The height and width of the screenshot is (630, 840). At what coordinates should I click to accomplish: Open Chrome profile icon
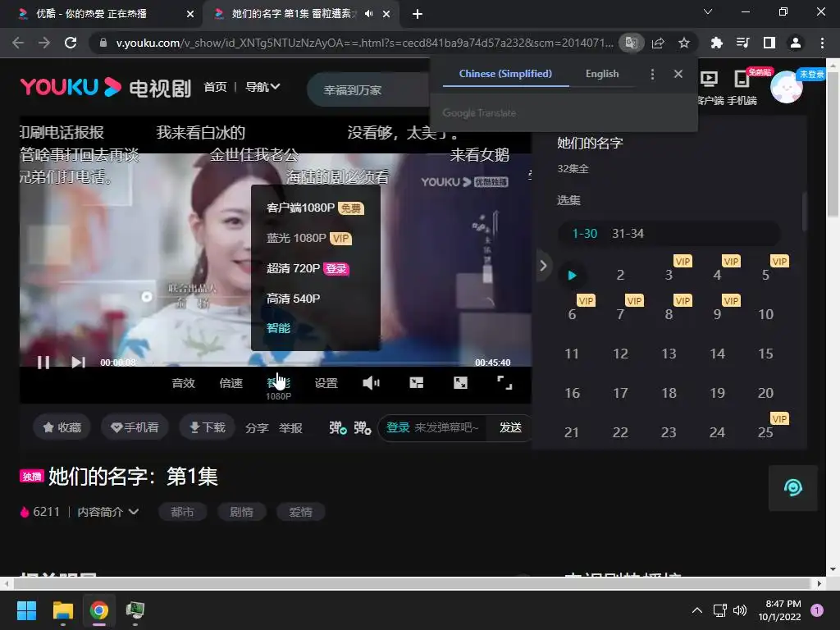tap(796, 43)
